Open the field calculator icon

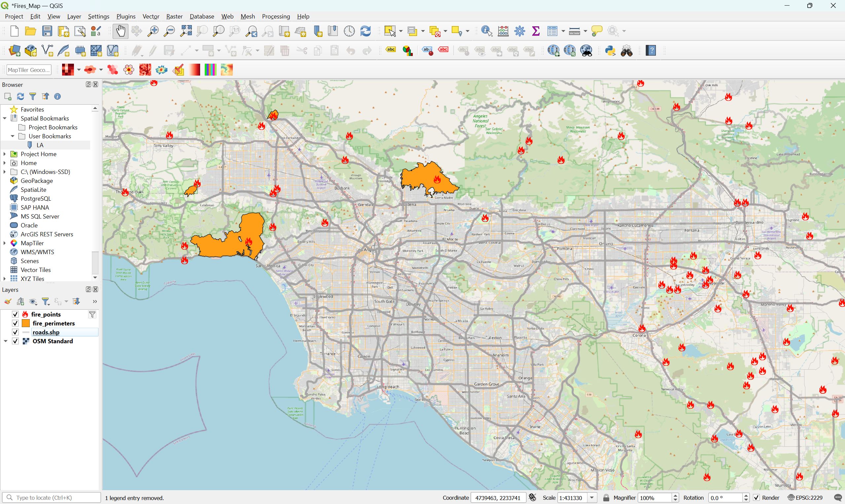[x=503, y=31]
